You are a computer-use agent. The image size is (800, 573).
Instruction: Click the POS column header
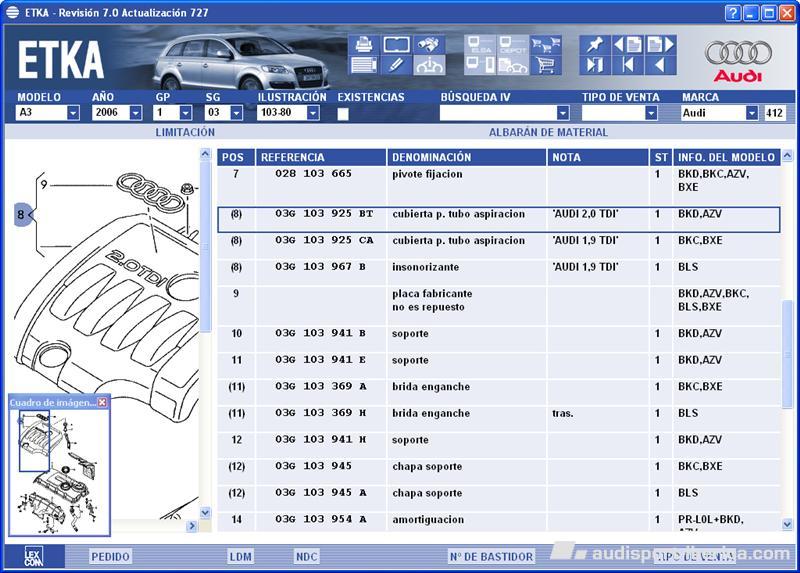[x=236, y=157]
